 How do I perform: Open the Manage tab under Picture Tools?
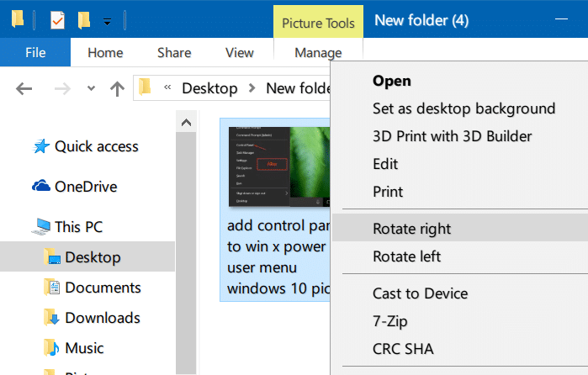[x=318, y=52]
